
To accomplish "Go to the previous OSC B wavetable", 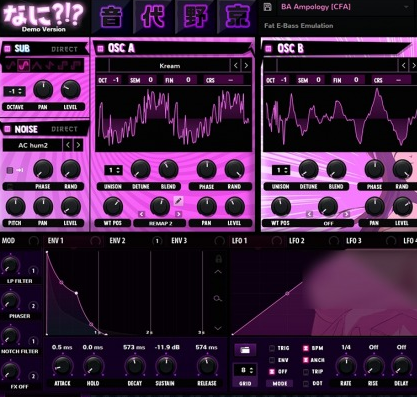I will (x=404, y=66).
